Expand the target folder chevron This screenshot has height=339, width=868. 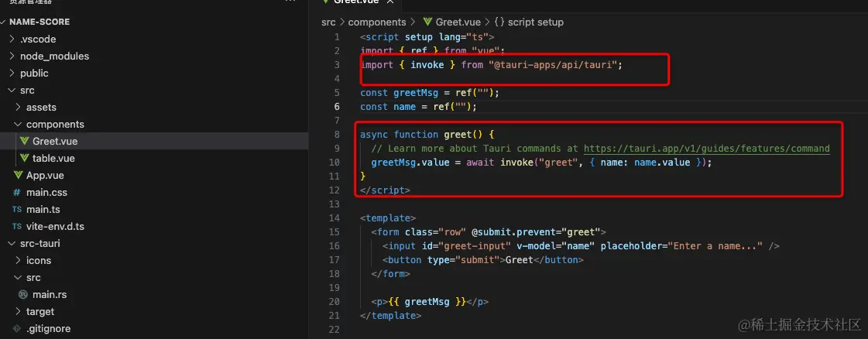coord(19,311)
